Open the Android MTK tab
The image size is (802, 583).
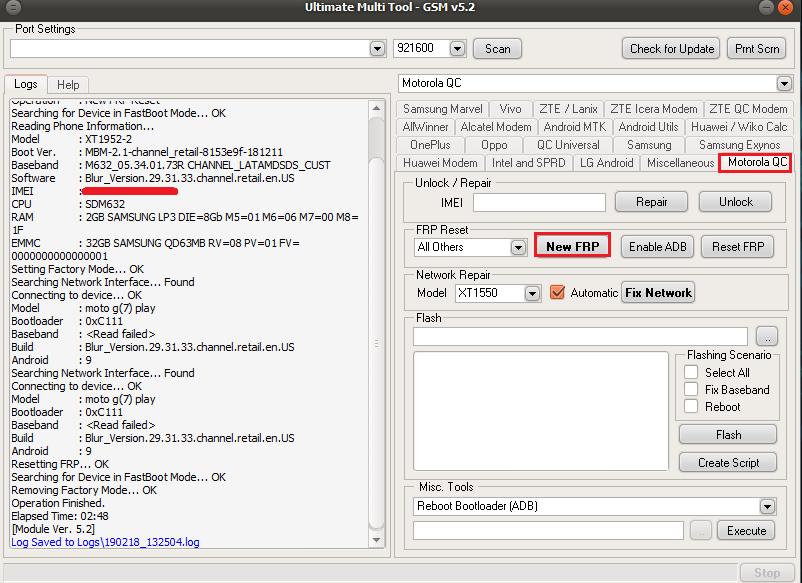[574, 127]
